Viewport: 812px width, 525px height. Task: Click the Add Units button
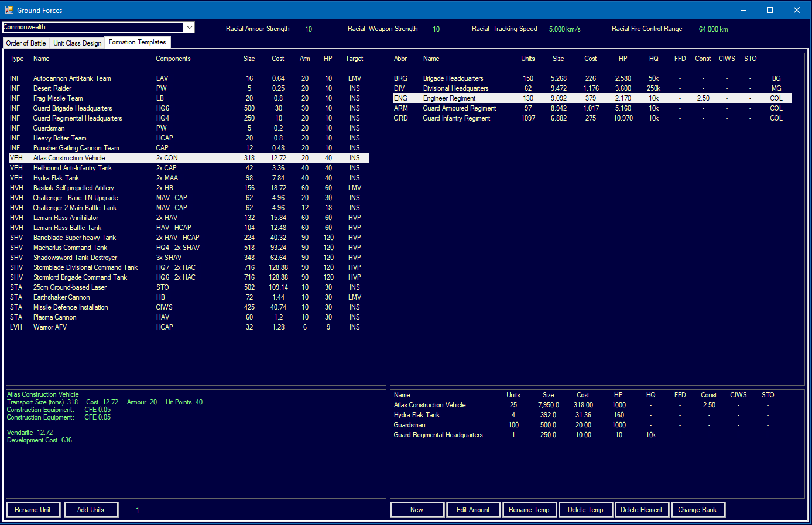[91, 510]
